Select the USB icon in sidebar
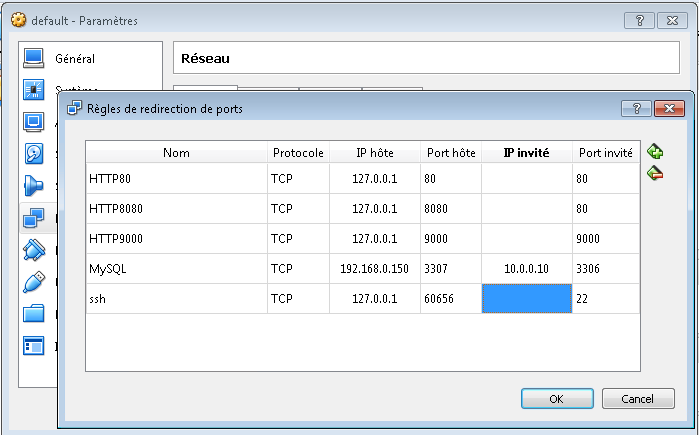The image size is (699, 435). pos(34,281)
